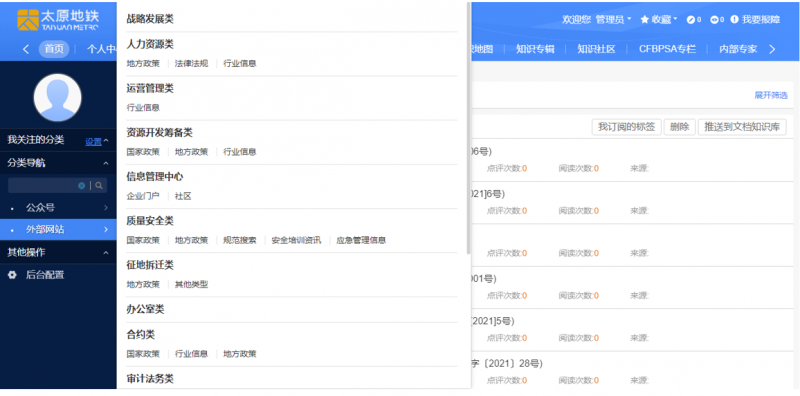The height and width of the screenshot is (396, 800).
Task: Click the 删除 button
Action: click(680, 127)
